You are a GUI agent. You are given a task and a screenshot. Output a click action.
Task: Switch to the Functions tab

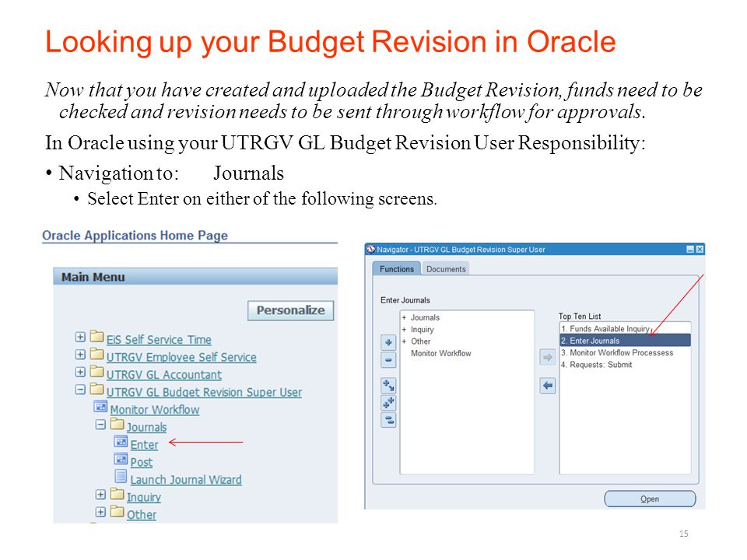click(x=396, y=269)
